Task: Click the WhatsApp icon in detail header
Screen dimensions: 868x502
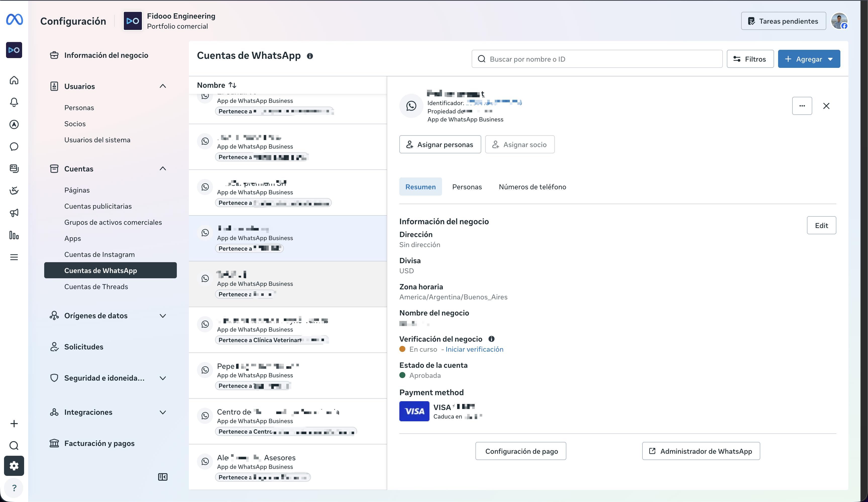Action: tap(411, 106)
